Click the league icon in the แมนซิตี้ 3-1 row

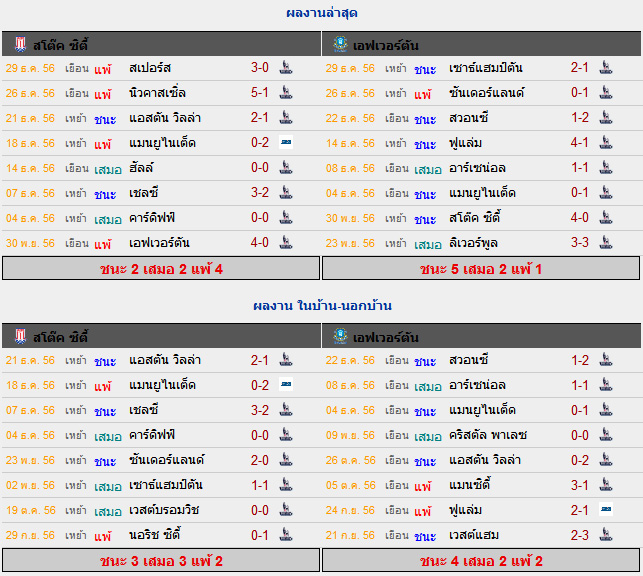tap(606, 485)
